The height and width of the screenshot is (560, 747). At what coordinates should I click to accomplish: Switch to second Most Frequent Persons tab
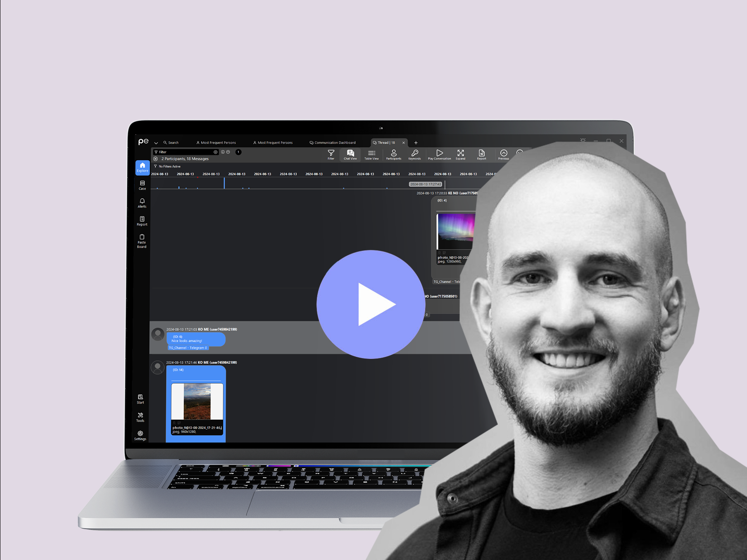pos(273,142)
